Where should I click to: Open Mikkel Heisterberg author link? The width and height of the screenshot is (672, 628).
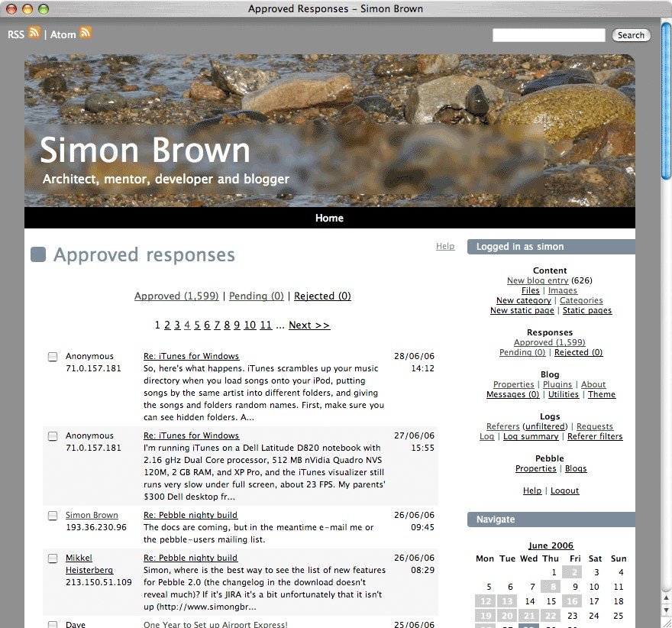coord(89,564)
